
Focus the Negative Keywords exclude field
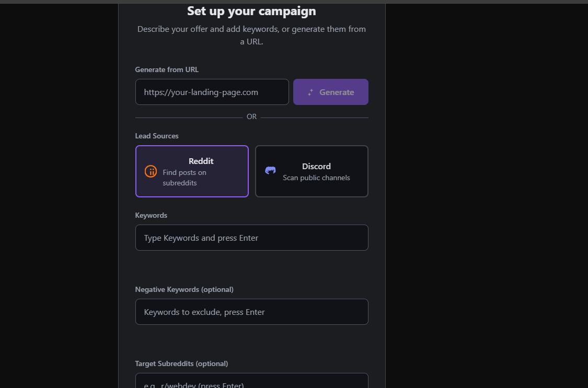(251, 312)
